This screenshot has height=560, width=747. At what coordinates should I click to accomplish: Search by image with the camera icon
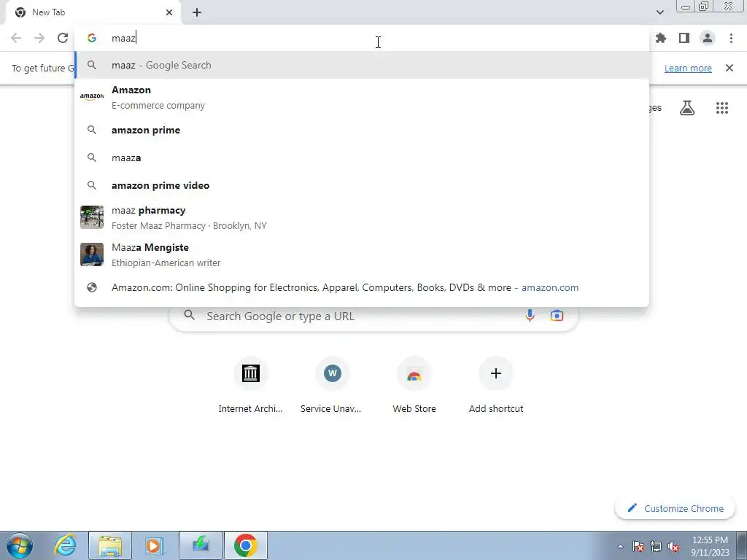coord(557,315)
